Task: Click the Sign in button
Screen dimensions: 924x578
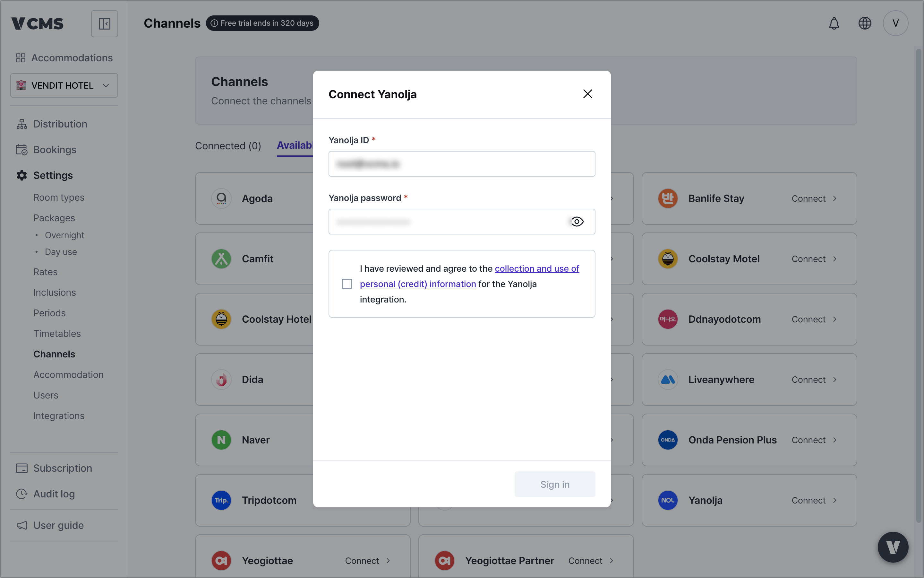Action: pyautogui.click(x=555, y=484)
